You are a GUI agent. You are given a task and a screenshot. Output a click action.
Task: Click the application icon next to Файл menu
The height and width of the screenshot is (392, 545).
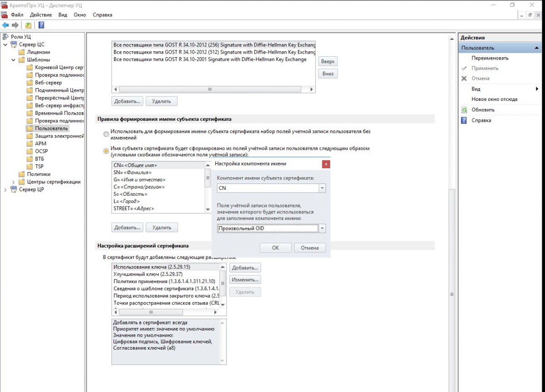click(5, 15)
